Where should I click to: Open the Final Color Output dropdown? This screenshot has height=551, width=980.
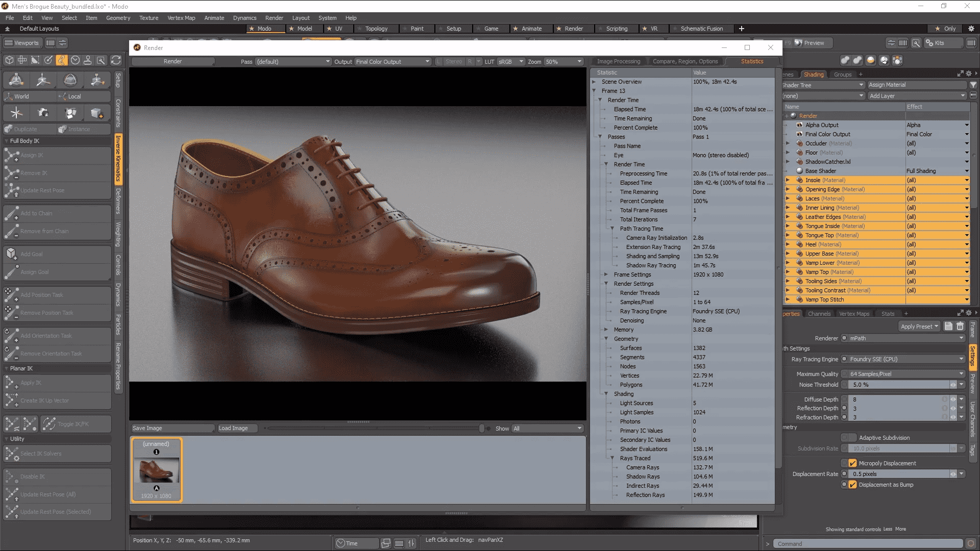click(x=393, y=62)
